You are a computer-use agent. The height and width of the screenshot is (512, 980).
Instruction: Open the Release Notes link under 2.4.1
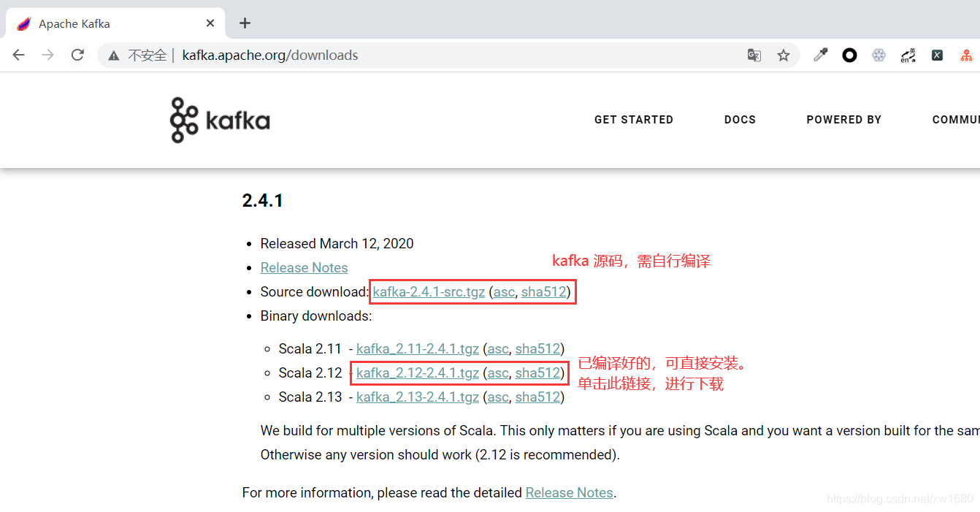[x=304, y=267]
